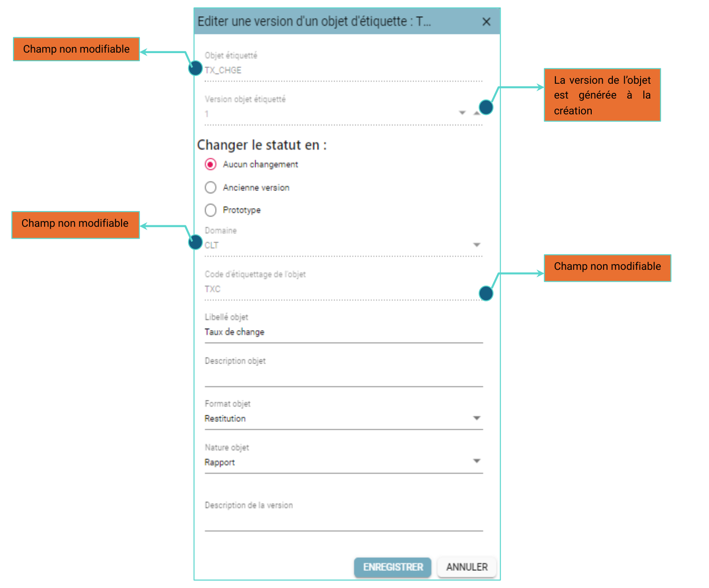Image resolution: width=709 pixels, height=588 pixels.
Task: Click the blue marker next to version stepper
Action: click(486, 107)
